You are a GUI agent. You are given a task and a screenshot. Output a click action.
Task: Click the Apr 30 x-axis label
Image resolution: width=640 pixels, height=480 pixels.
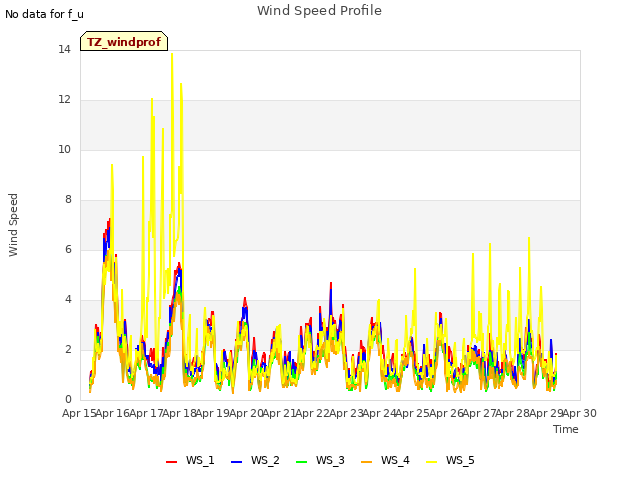tap(580, 413)
